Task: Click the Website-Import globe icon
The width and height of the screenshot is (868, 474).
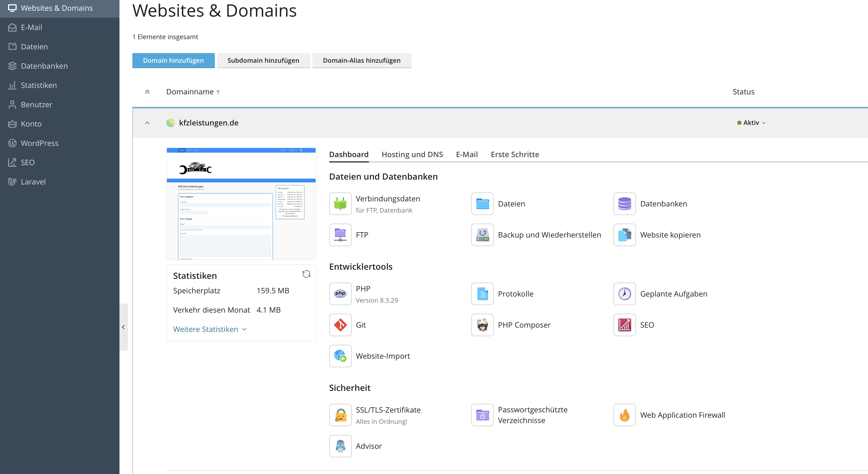Action: (340, 356)
